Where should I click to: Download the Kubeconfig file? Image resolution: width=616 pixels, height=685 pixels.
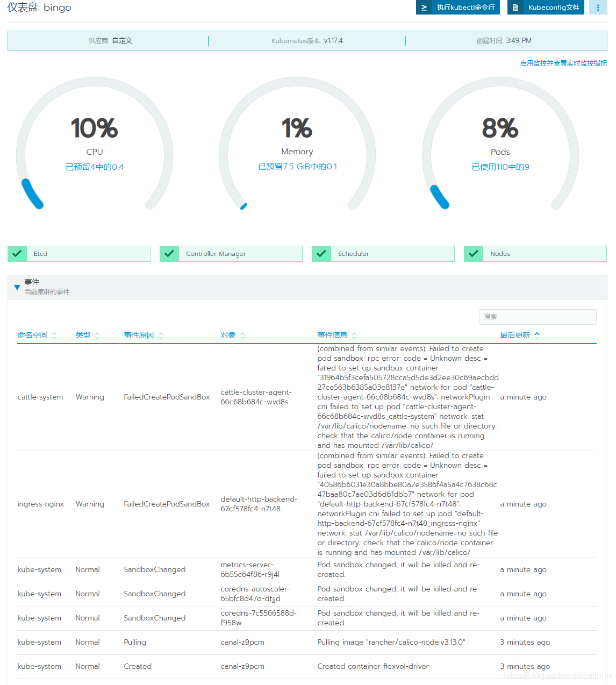click(x=546, y=8)
